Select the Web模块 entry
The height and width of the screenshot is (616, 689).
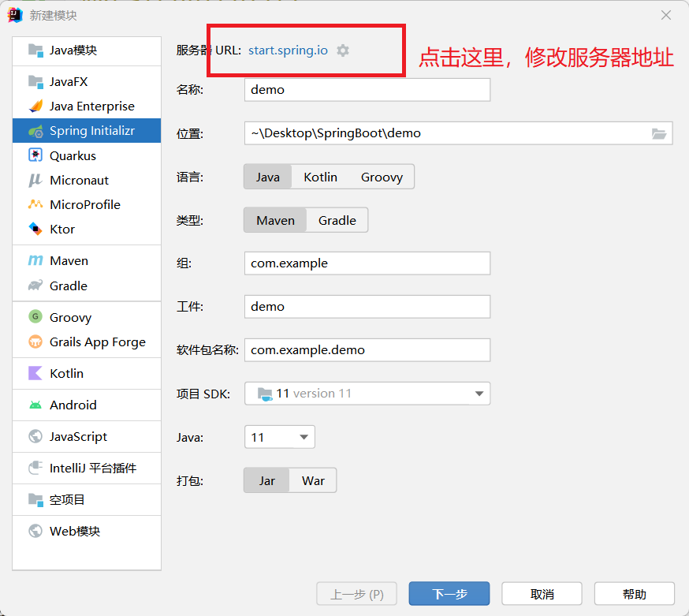(87, 531)
